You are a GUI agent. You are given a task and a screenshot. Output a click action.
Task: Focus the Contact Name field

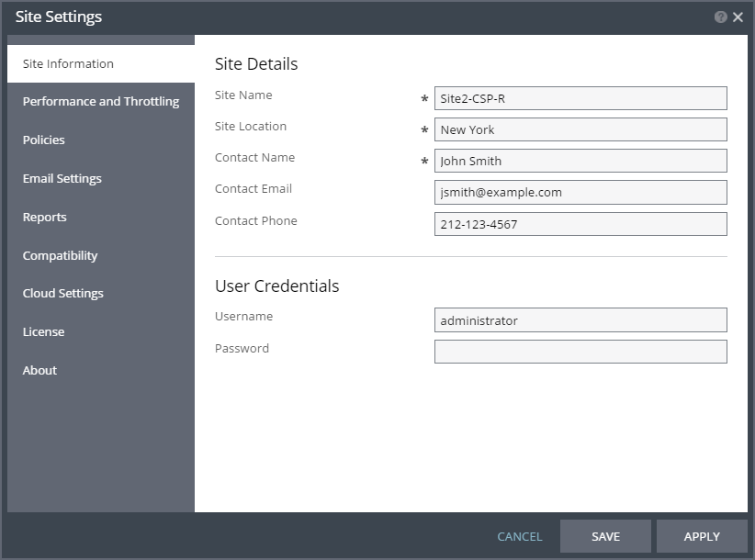coord(580,162)
